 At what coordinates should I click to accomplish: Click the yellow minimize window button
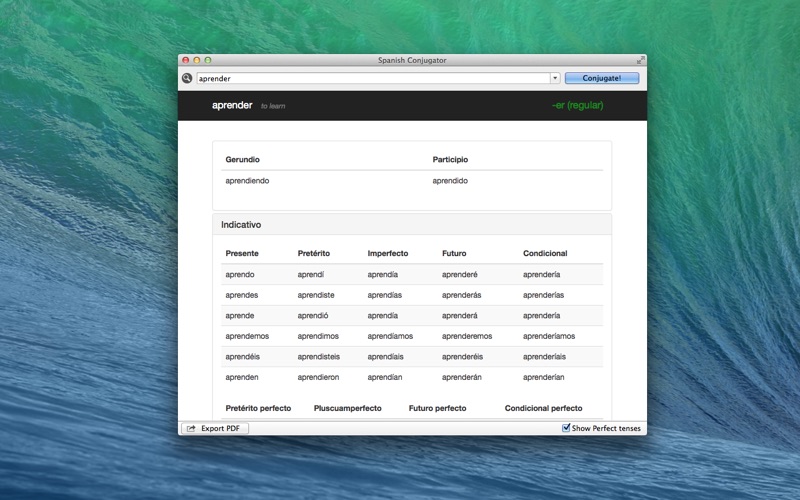point(197,60)
